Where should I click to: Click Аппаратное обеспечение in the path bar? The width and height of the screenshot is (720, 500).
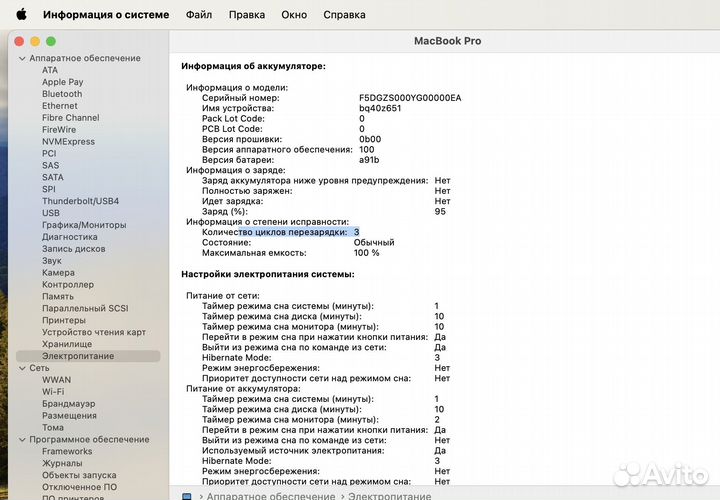point(271,496)
